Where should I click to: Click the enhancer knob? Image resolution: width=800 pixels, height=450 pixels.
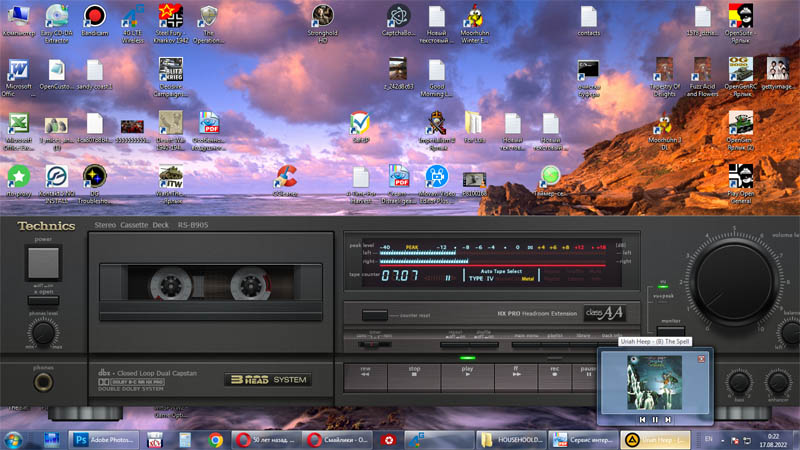point(778,382)
